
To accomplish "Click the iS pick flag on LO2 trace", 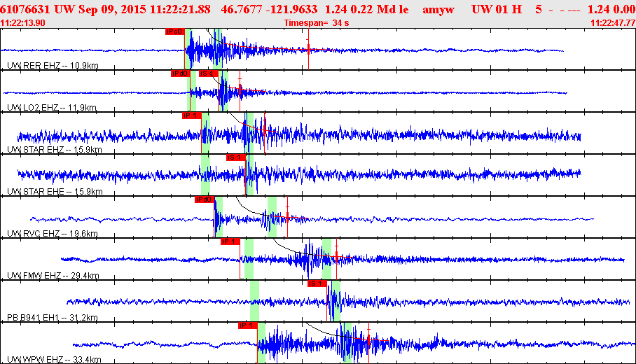I will tap(208, 73).
